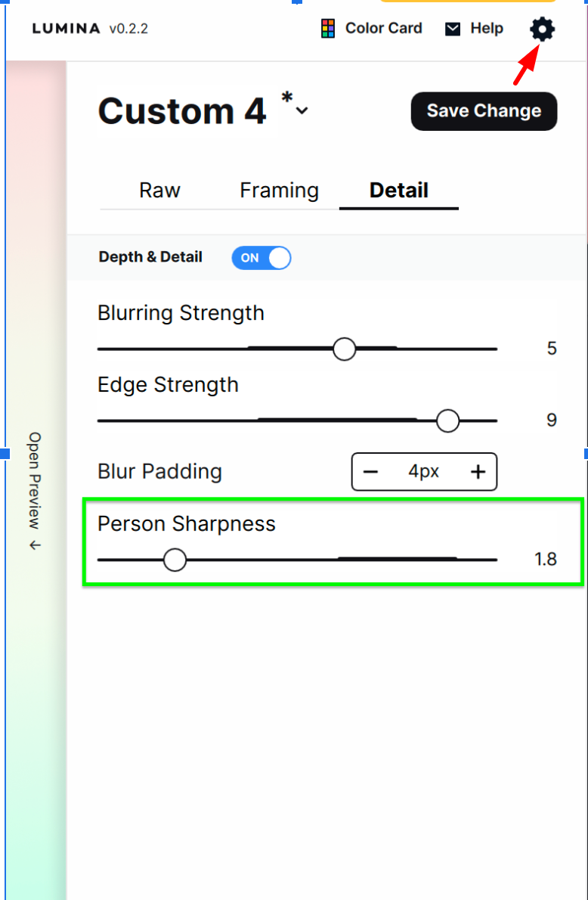Increase Blur Padding using the plus icon
588x900 pixels.
click(x=478, y=471)
